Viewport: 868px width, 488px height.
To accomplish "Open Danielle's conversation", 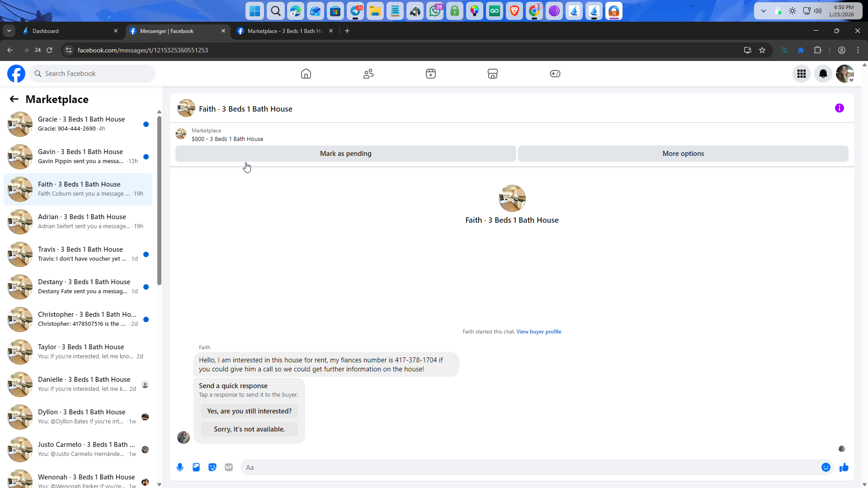I will (x=78, y=385).
